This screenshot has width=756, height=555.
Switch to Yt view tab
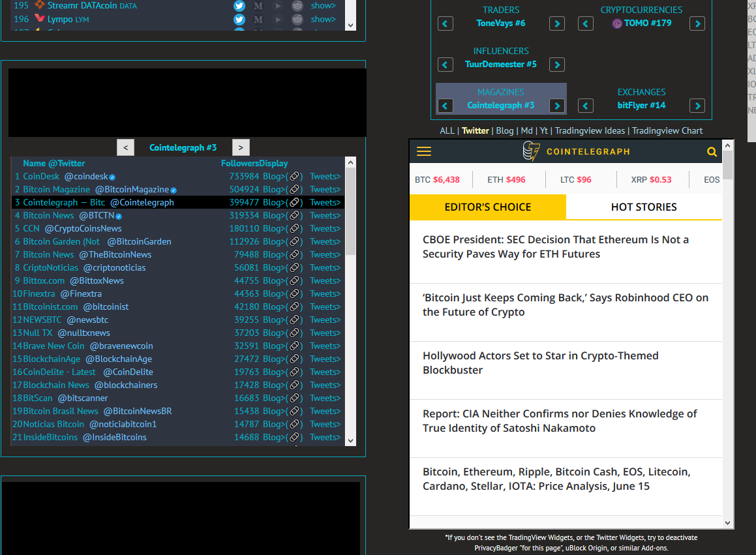pos(544,130)
